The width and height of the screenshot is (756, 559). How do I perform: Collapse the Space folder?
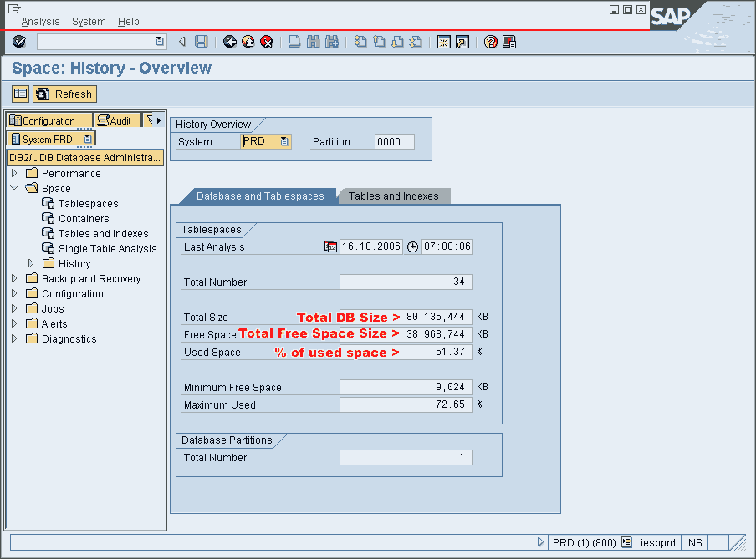coord(14,187)
